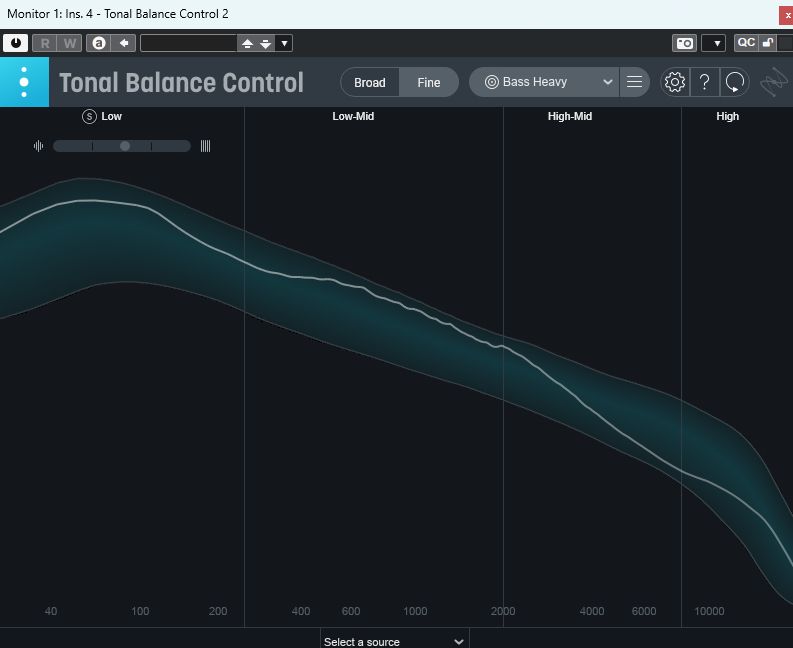Click the Low band label
Image resolution: width=793 pixels, height=648 pixels.
click(x=111, y=116)
